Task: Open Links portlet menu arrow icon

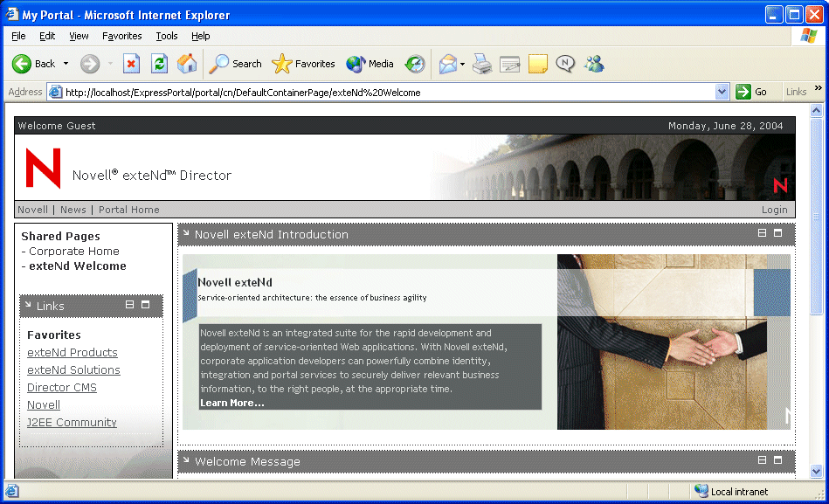Action: pos(28,304)
